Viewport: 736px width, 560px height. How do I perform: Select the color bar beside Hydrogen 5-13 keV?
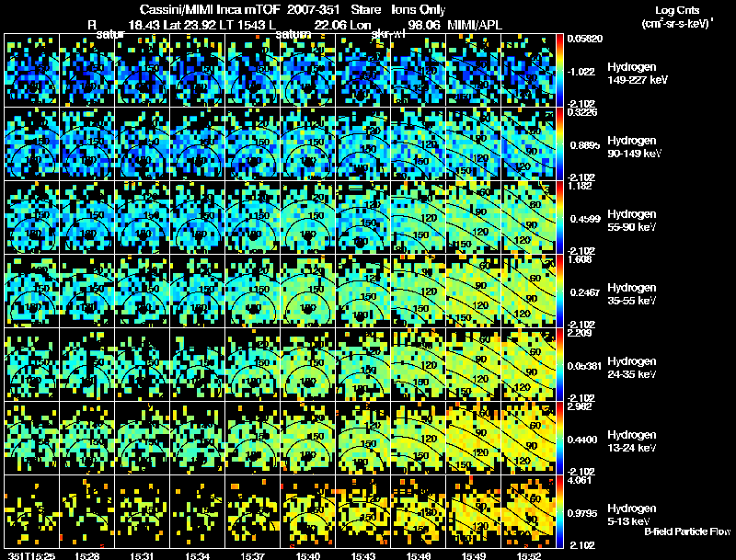tap(559, 512)
